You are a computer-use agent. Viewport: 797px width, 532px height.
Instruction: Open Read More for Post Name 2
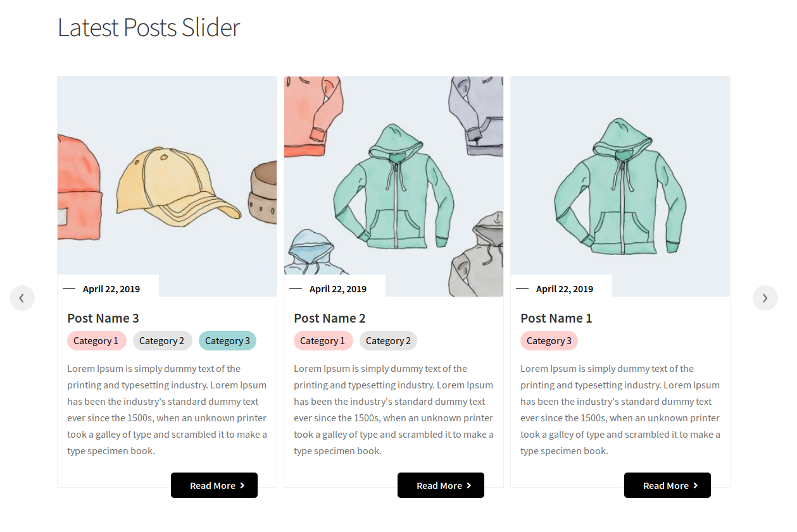coord(441,485)
